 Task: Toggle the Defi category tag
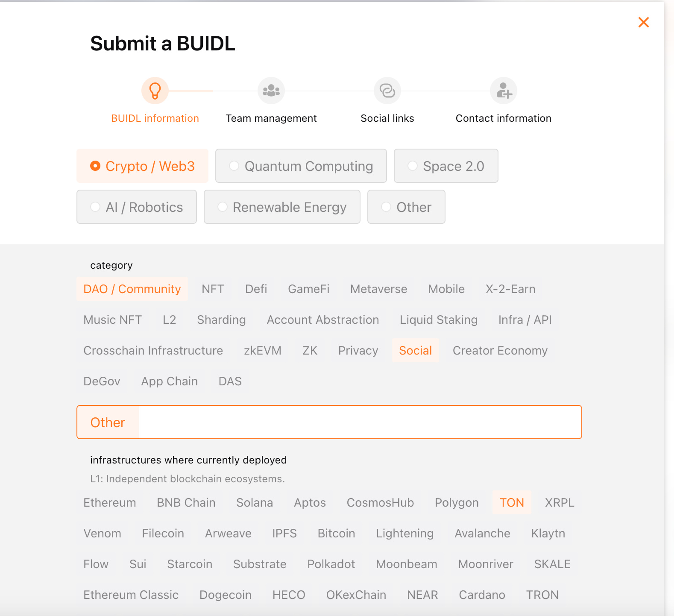tap(256, 289)
